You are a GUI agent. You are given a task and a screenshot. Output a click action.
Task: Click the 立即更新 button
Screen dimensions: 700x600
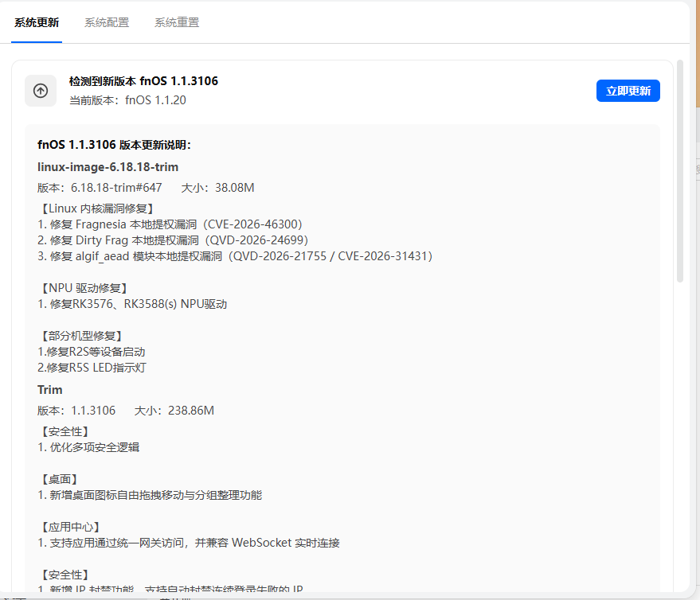(628, 91)
